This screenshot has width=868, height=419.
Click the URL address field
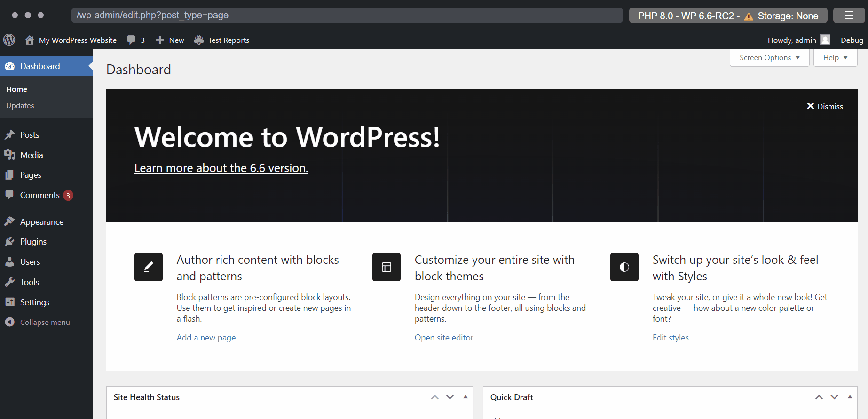347,15
